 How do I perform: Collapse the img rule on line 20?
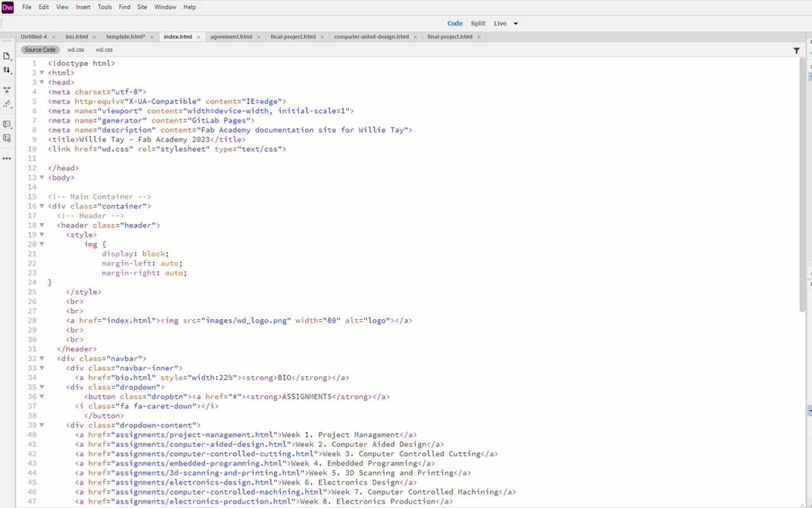(x=42, y=244)
